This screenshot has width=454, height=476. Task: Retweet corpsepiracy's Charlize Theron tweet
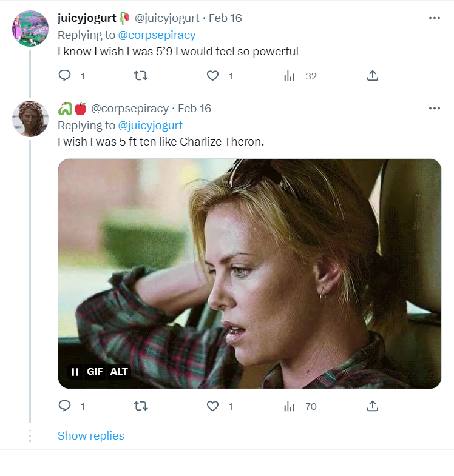pyautogui.click(x=141, y=406)
